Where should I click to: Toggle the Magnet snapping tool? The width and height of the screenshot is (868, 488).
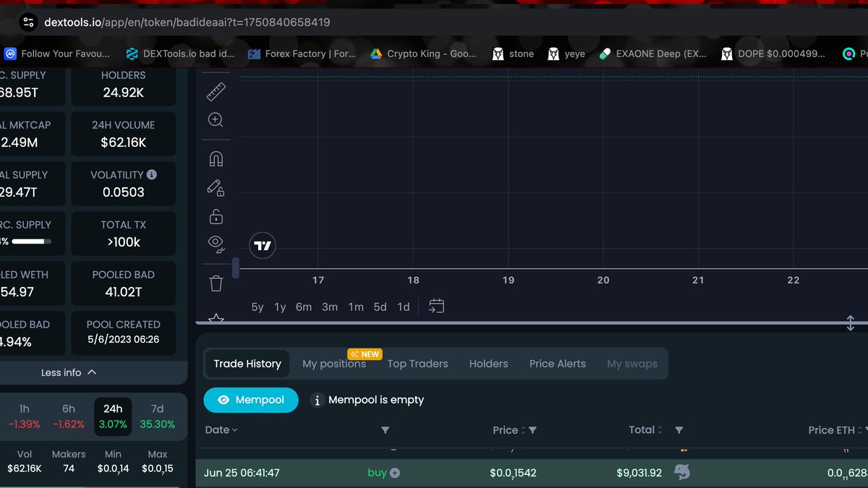(x=216, y=159)
